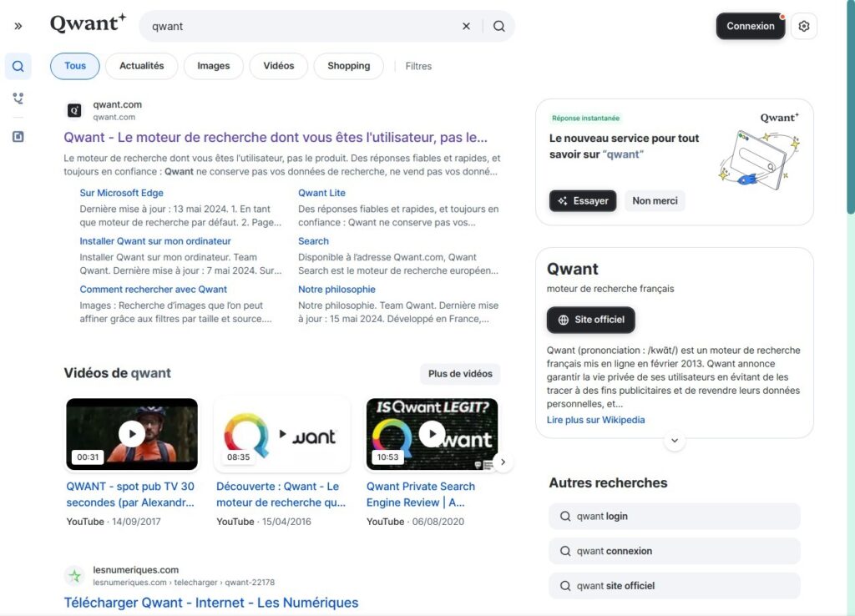
Task: Open the Notre philosophie sitelink
Action: (337, 290)
